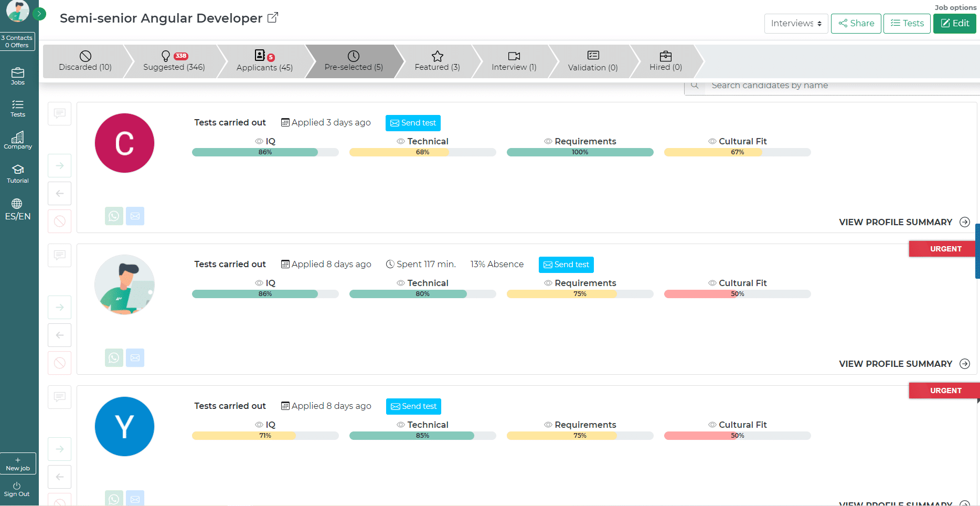Switch to the Discarded (10) stage
This screenshot has height=506, width=980.
(x=85, y=61)
